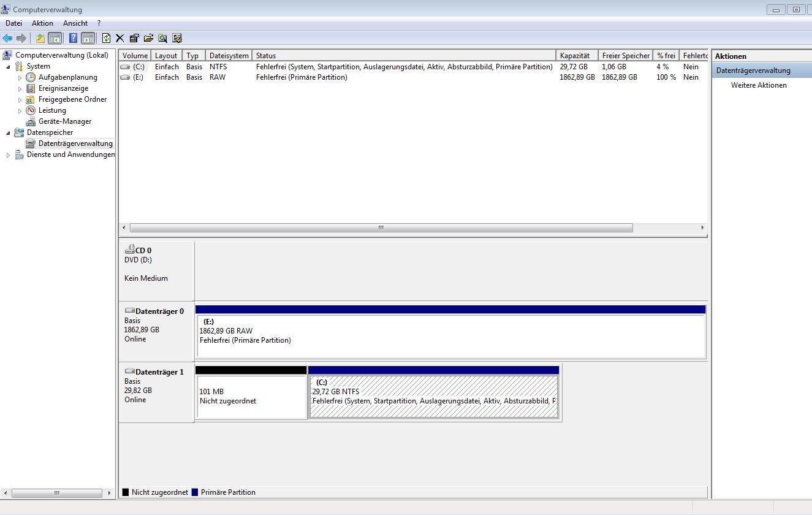812x515 pixels.
Task: Click the volume list horizontal scrollbar thumb
Action: point(381,227)
